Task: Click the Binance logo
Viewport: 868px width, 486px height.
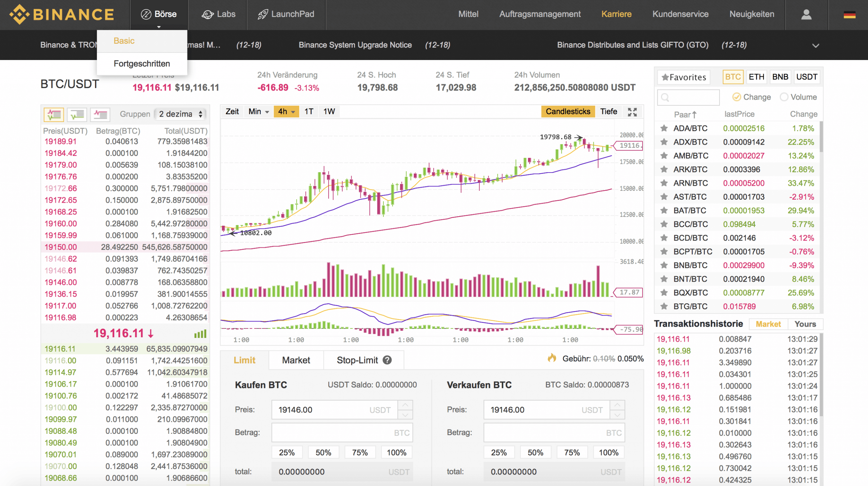Action: click(62, 14)
